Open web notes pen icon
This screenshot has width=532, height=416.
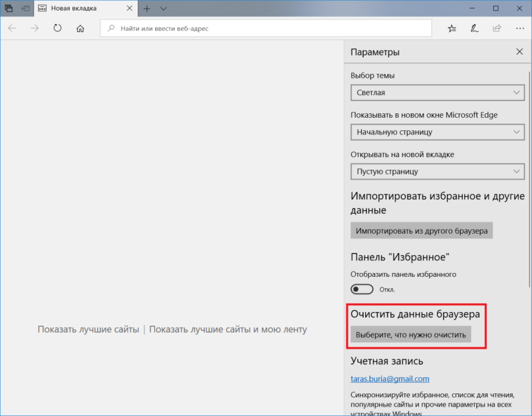[x=474, y=29]
